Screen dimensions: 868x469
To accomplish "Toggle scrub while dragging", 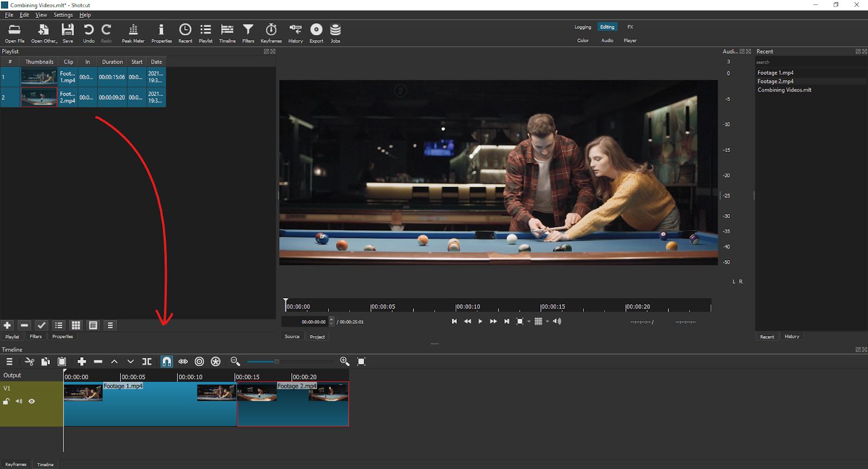I will (183, 362).
